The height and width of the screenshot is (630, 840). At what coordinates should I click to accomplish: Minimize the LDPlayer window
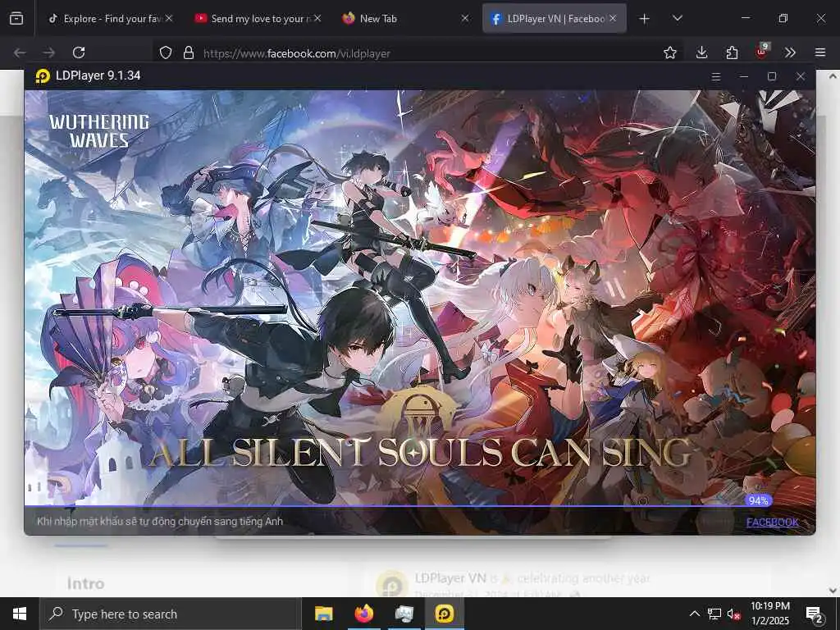tap(743, 76)
